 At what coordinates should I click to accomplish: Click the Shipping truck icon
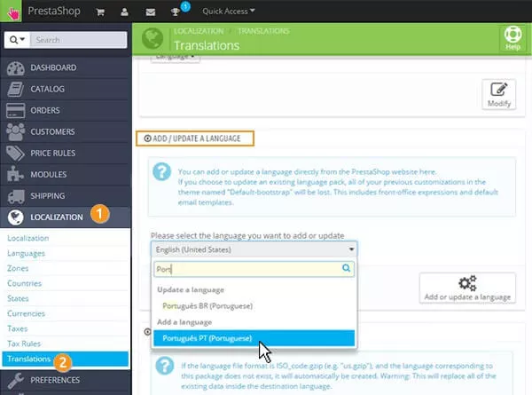point(16,196)
